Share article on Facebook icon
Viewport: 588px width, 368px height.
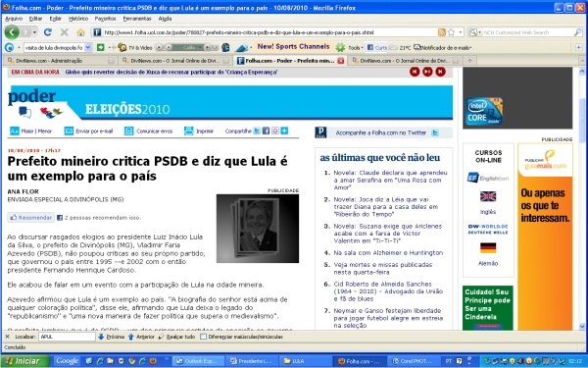point(266,131)
